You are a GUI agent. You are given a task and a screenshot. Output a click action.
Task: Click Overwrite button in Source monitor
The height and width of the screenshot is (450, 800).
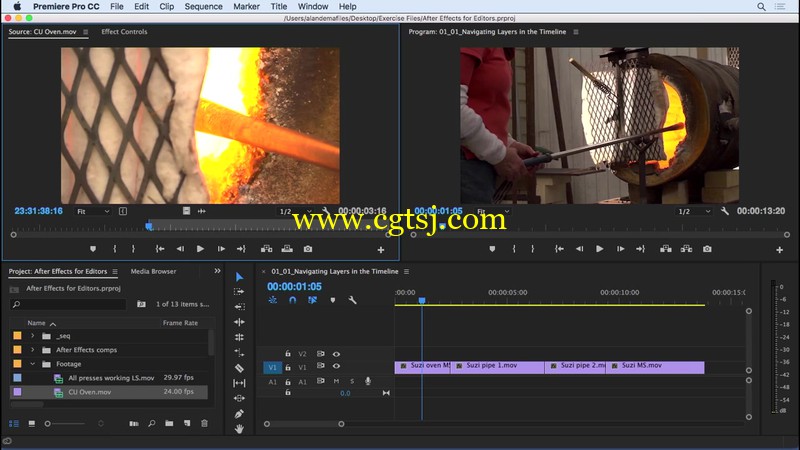click(x=287, y=249)
